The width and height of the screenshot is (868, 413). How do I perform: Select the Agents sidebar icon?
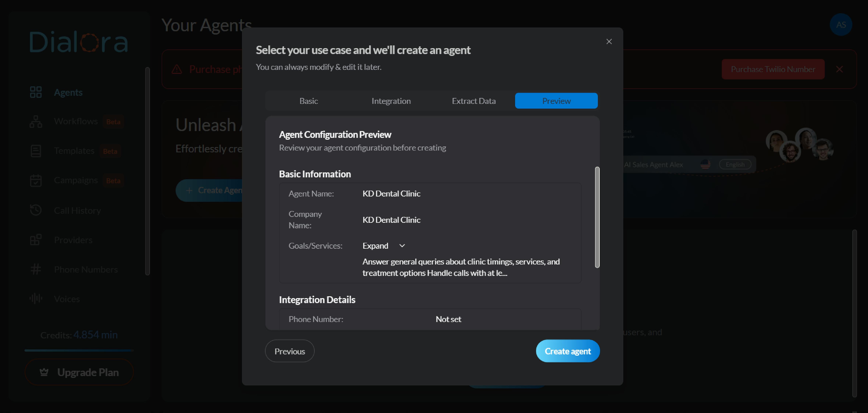(36, 92)
